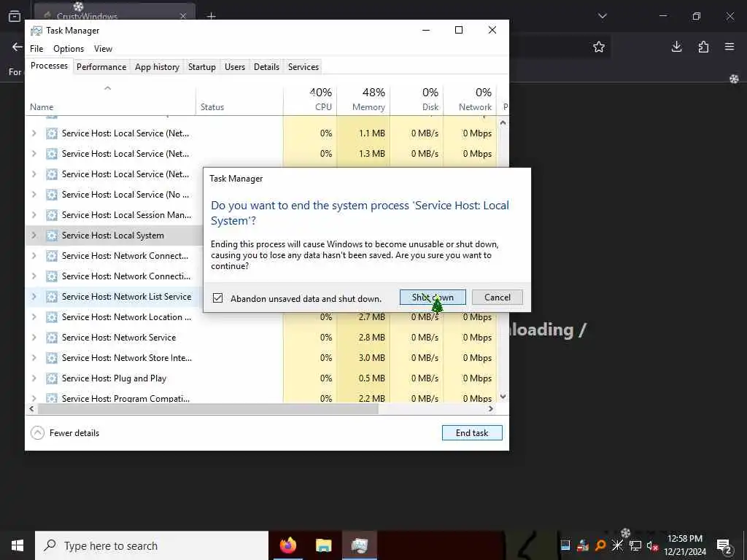The height and width of the screenshot is (560, 747).
Task: Expand Service Host: Plug and Play row
Action: (34, 378)
